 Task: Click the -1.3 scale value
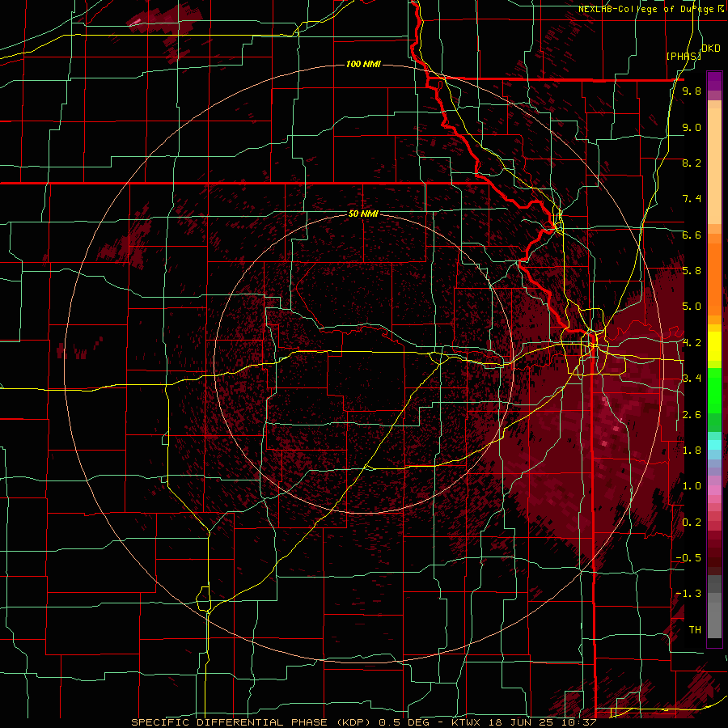[688, 594]
